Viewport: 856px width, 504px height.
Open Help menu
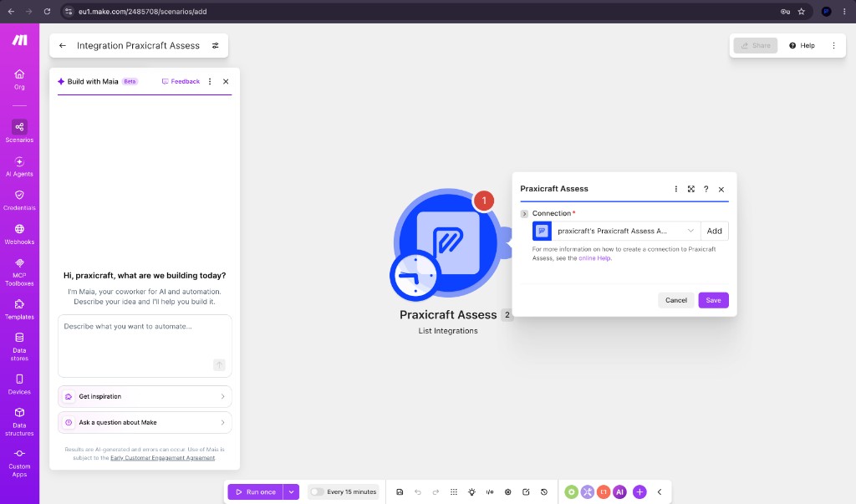tap(802, 45)
